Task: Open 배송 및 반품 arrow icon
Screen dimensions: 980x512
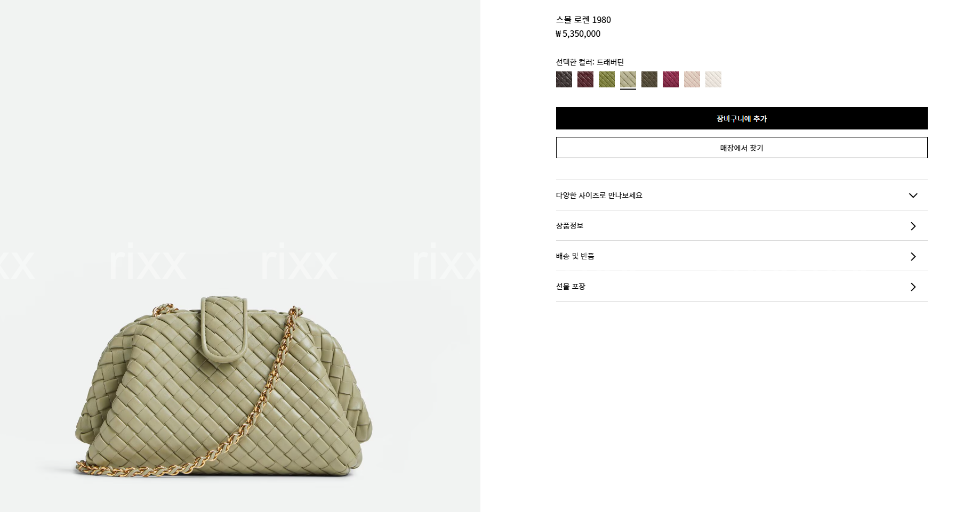Action: click(913, 256)
